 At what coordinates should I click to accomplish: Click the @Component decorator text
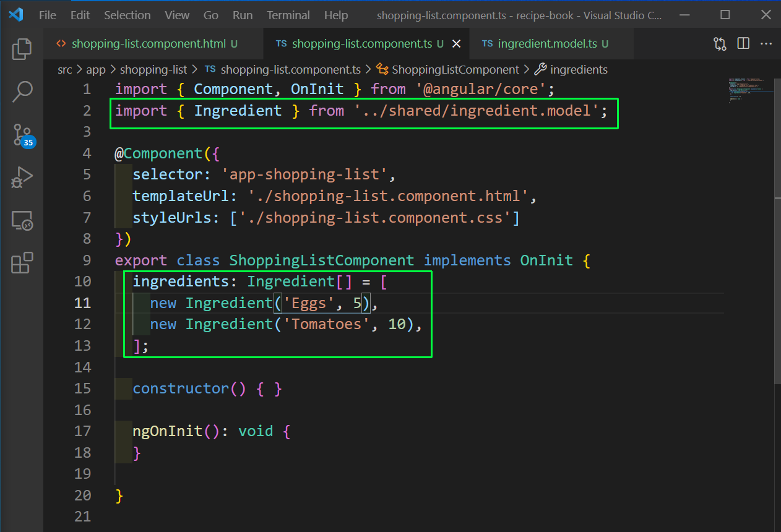click(158, 153)
